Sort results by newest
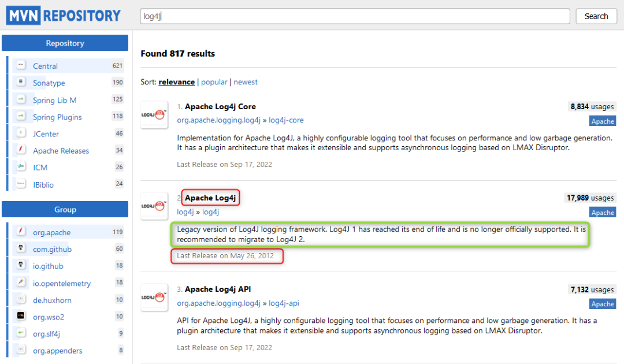 (246, 82)
